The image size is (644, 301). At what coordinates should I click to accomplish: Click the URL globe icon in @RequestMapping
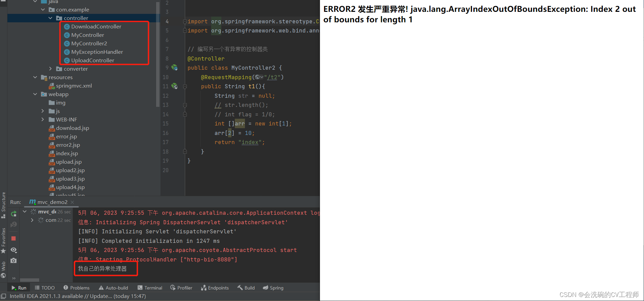click(x=258, y=77)
